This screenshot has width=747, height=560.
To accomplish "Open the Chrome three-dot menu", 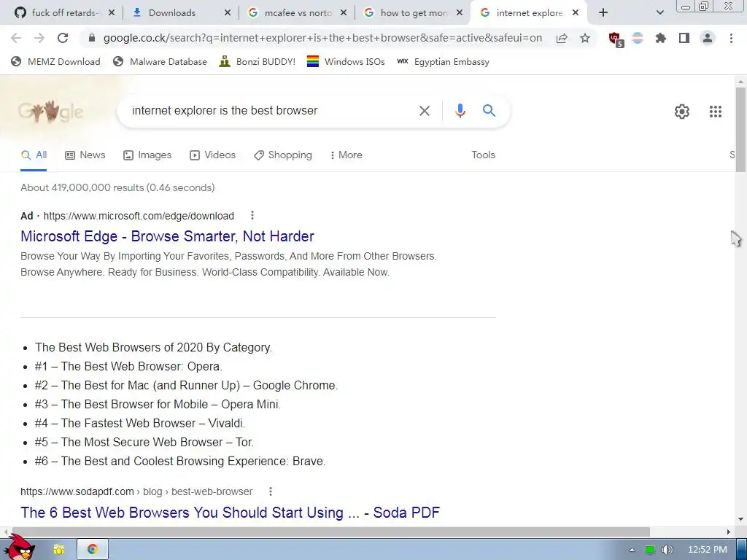I will click(x=731, y=38).
